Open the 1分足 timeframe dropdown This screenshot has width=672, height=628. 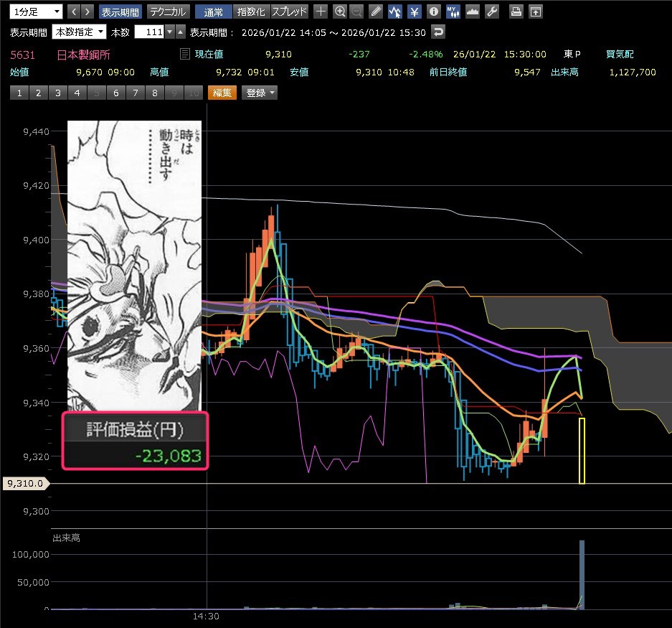point(37,11)
